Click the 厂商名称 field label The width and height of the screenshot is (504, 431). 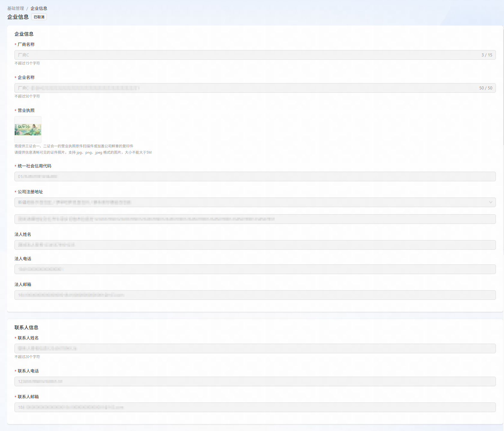pyautogui.click(x=26, y=44)
